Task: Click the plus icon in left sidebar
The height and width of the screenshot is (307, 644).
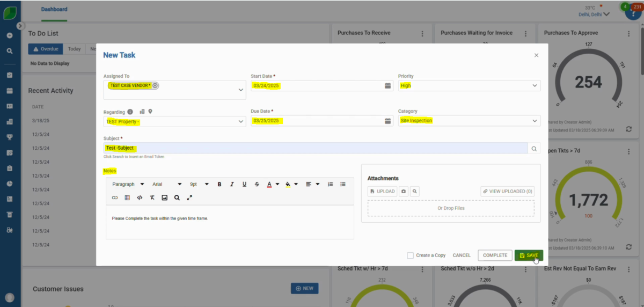Action: pos(10,35)
